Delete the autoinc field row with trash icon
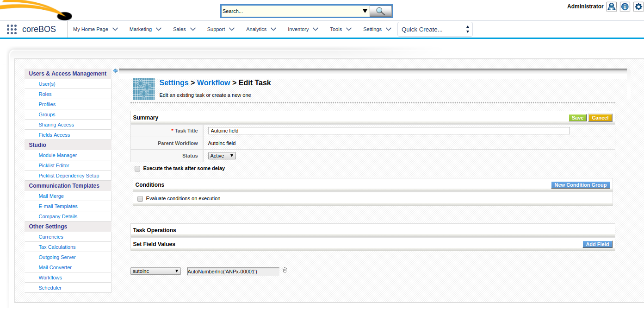 pyautogui.click(x=285, y=270)
